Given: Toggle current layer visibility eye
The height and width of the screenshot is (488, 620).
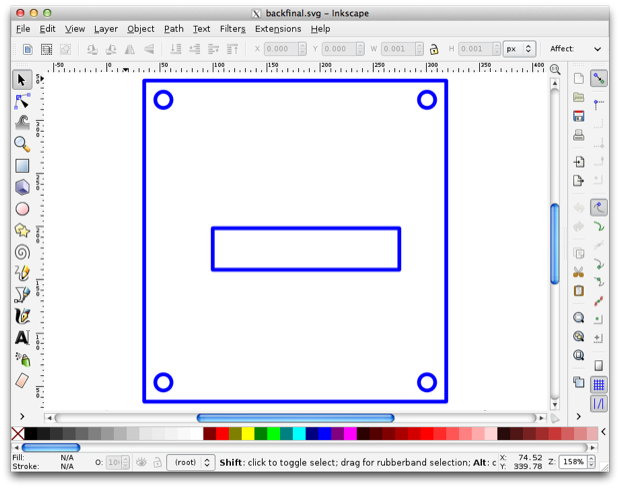Looking at the screenshot, I should coord(141,462).
